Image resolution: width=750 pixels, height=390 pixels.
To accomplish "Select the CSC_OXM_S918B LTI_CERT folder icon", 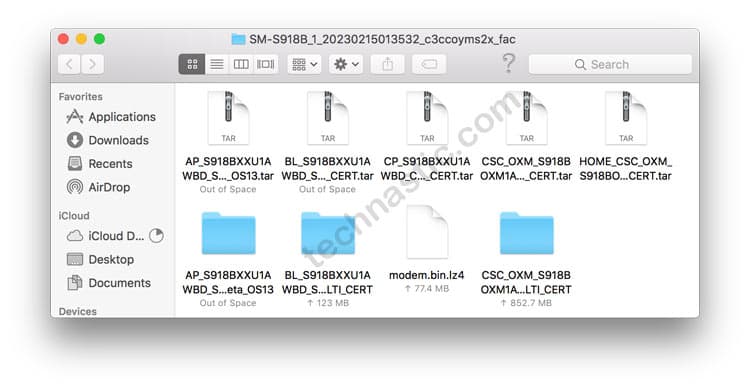I will pos(527,233).
